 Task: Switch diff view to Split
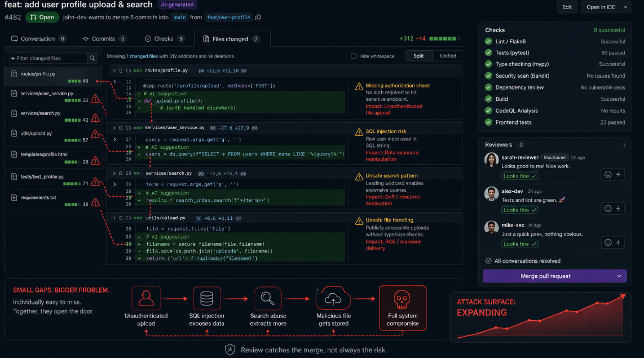point(418,56)
